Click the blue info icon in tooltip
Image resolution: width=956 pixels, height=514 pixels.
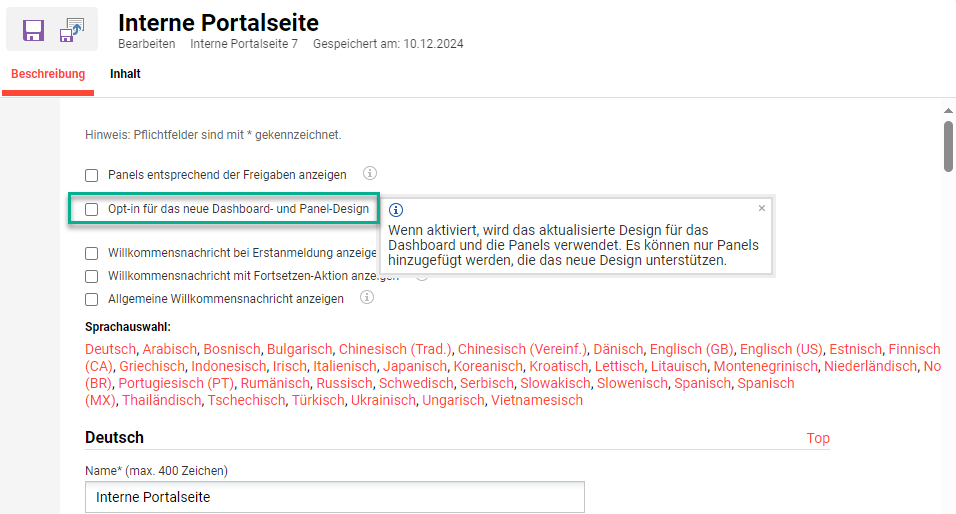point(396,210)
